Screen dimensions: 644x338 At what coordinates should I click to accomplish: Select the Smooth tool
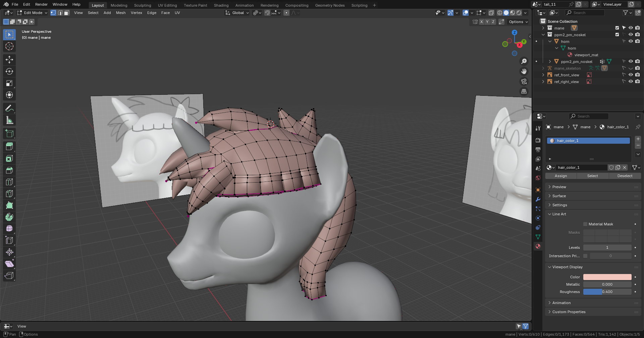coord(9,229)
